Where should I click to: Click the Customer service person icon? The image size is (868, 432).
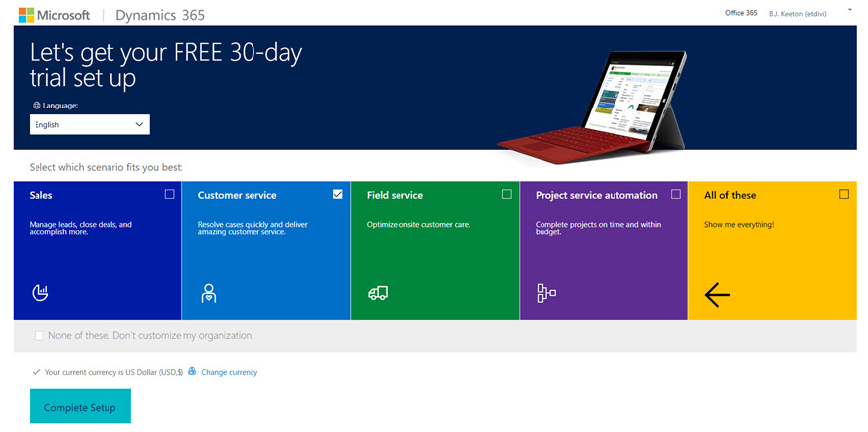[x=209, y=293]
